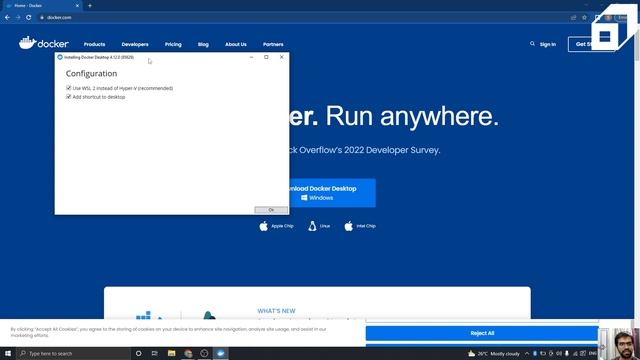Viewport: 640px width, 360px height.
Task: Choose the Linux download option
Action: (x=319, y=226)
